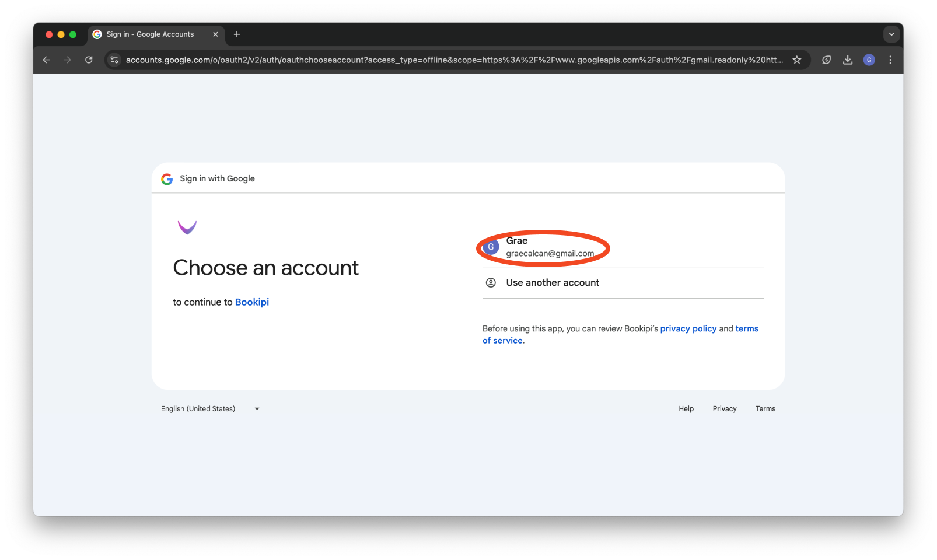Open the Help link at bottom
Screen dimensions: 937x560
(686, 408)
